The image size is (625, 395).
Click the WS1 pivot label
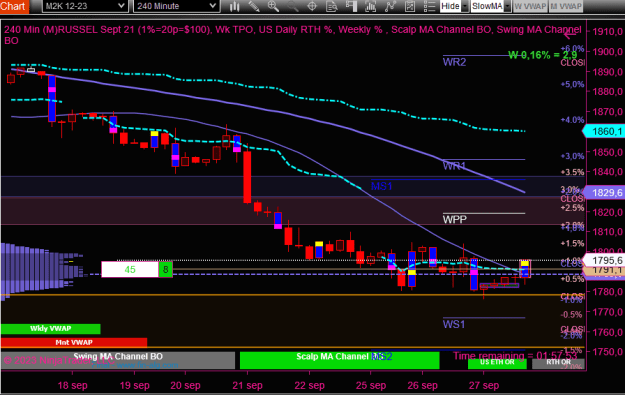click(x=454, y=324)
